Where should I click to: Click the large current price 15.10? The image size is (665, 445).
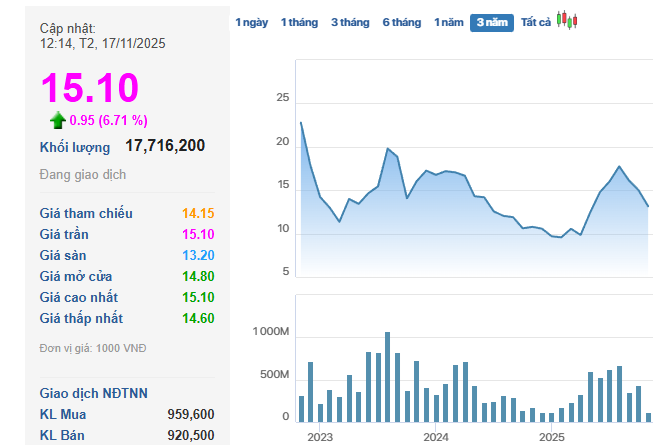[x=89, y=88]
